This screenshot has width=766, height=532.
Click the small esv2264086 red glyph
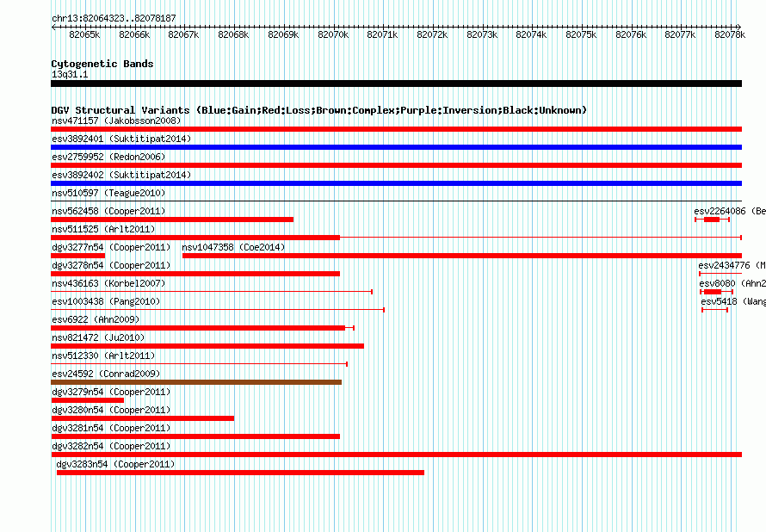pyautogui.click(x=713, y=220)
